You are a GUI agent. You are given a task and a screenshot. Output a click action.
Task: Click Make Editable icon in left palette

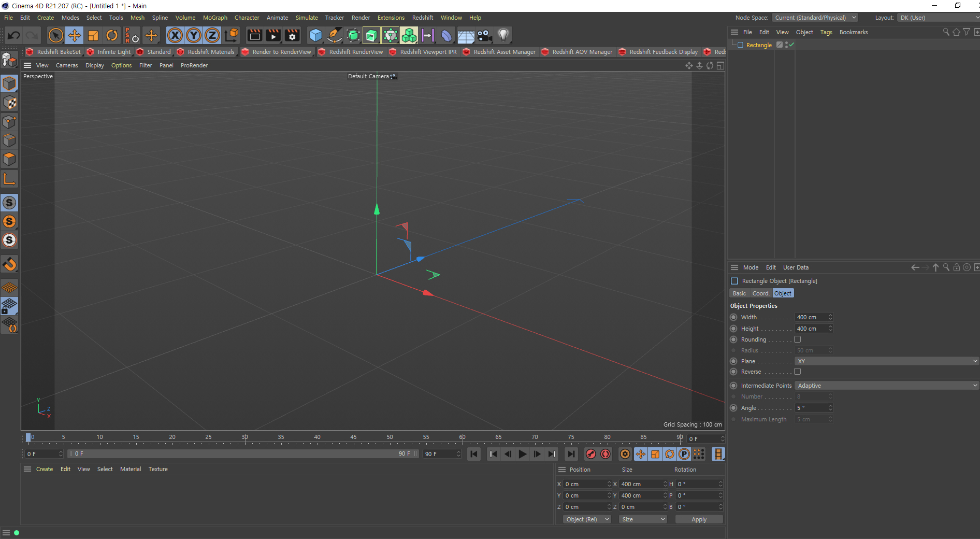9,60
